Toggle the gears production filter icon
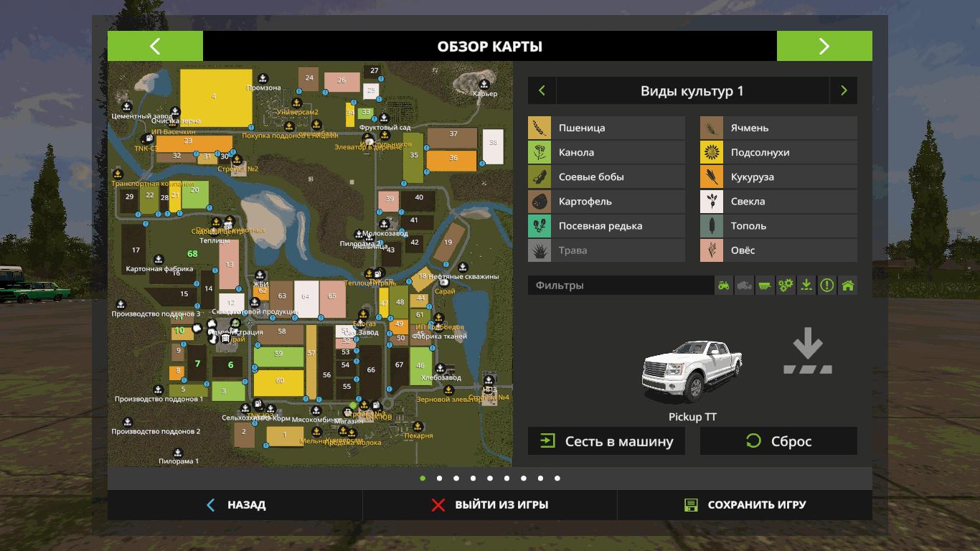The image size is (980, 551). [786, 286]
